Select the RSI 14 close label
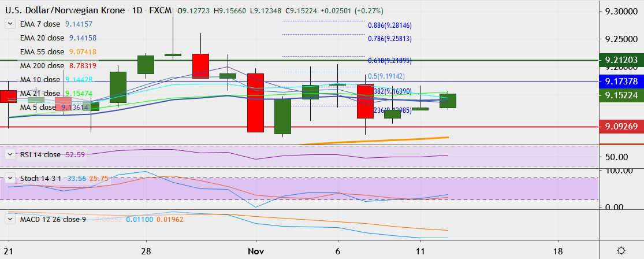Viewport: 644px width, 259px height. coord(40,154)
